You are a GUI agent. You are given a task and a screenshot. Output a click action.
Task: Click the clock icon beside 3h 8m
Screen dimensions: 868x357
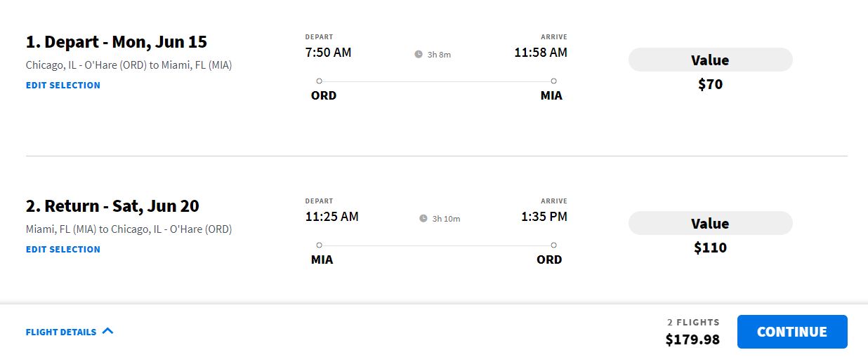419,54
